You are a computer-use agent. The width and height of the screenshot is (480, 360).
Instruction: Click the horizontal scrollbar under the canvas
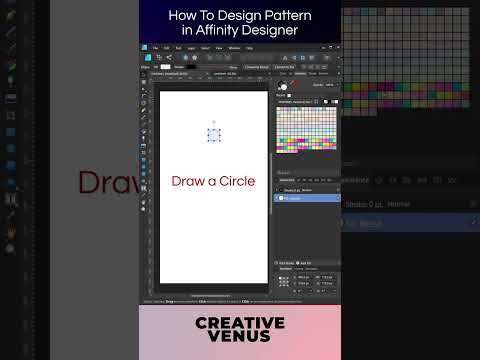[210, 296]
